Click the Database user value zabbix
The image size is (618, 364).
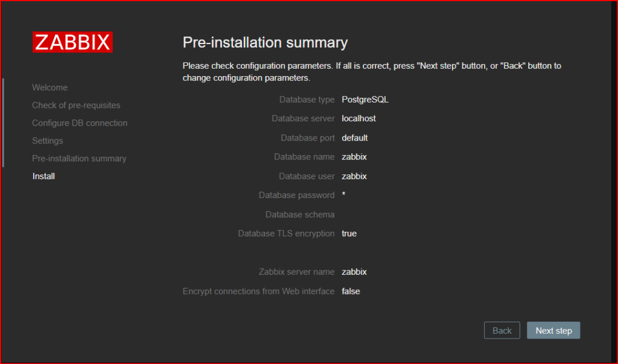[354, 176]
